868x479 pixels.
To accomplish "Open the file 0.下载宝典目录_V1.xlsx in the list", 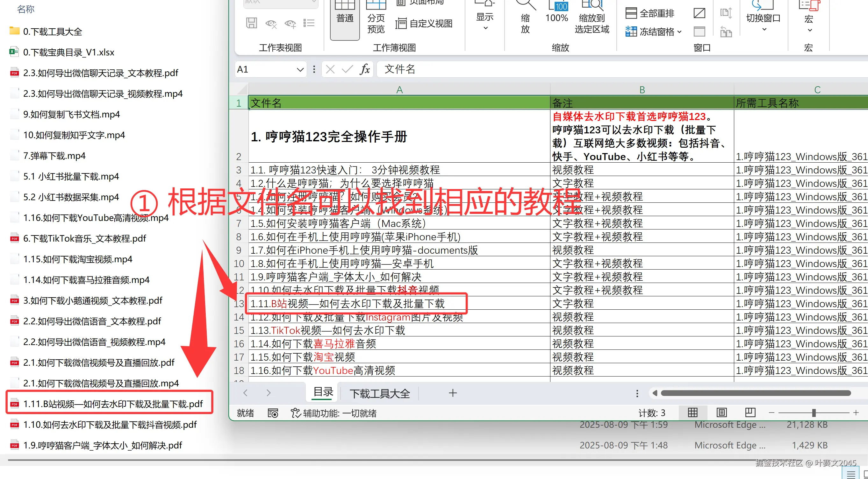I will tap(69, 53).
